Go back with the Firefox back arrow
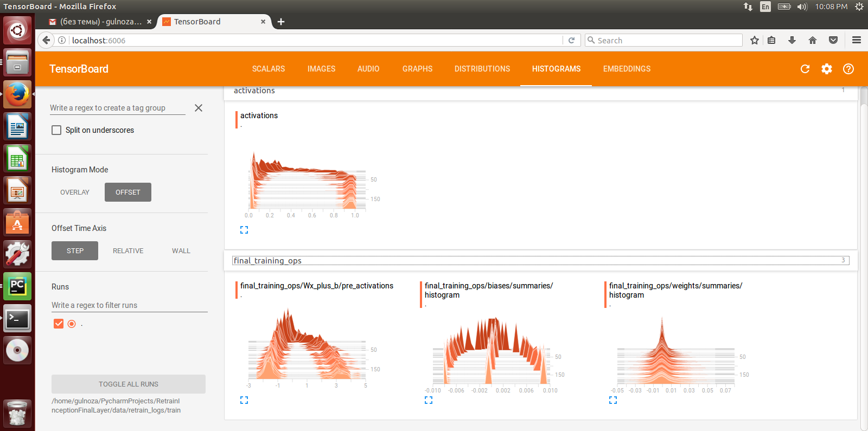 tap(46, 40)
